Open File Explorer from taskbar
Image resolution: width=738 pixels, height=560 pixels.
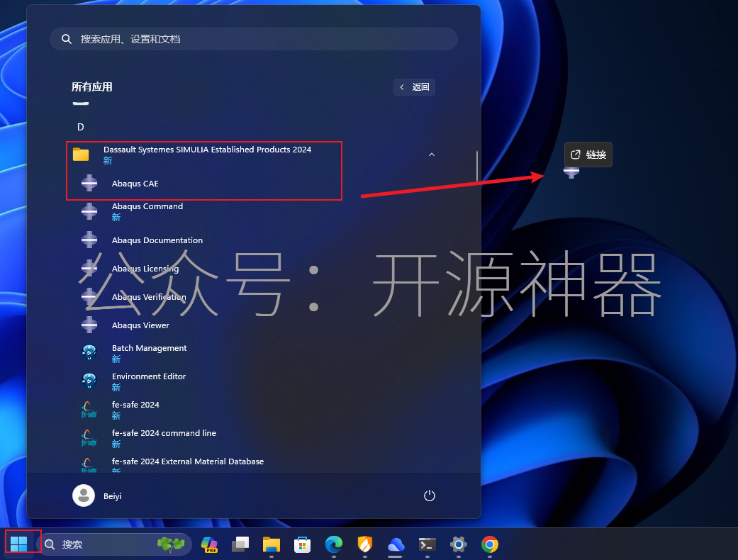(271, 544)
